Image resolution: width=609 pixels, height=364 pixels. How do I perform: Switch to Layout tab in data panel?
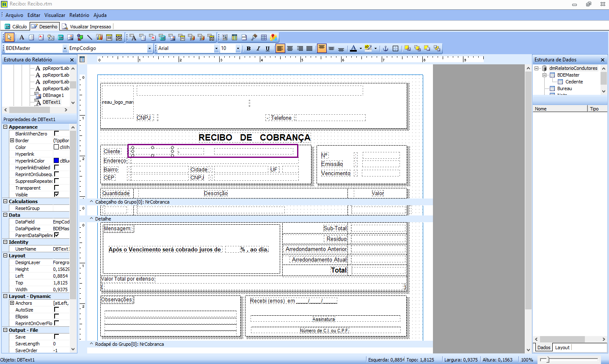pos(562,347)
